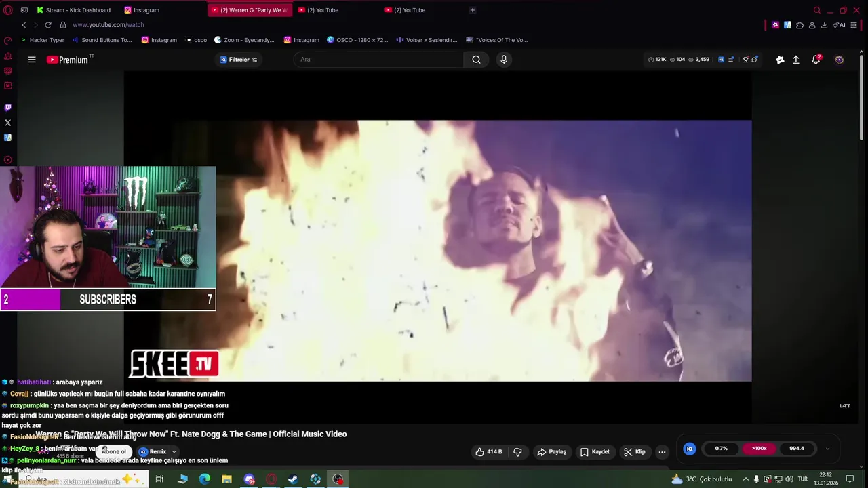Open YouTube notifications bell
868x488 pixels.
816,60
